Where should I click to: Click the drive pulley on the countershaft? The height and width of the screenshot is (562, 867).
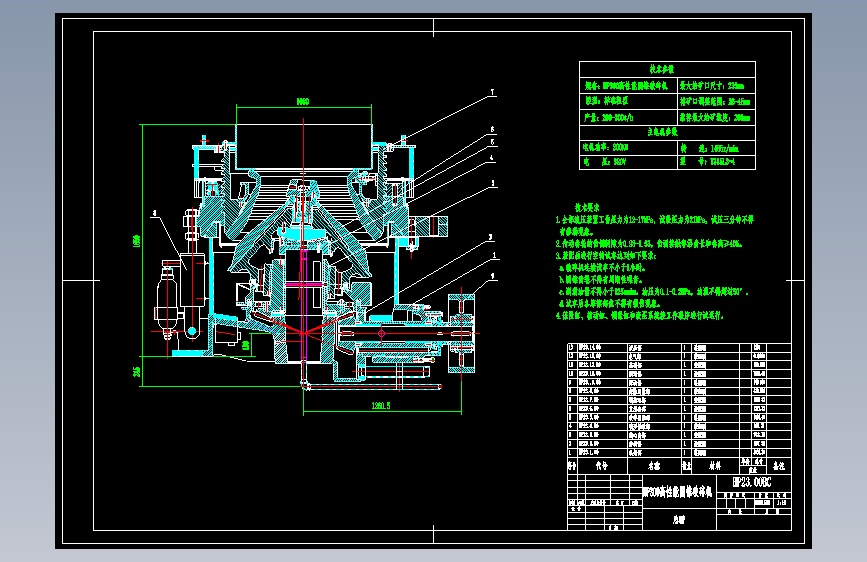point(461,333)
